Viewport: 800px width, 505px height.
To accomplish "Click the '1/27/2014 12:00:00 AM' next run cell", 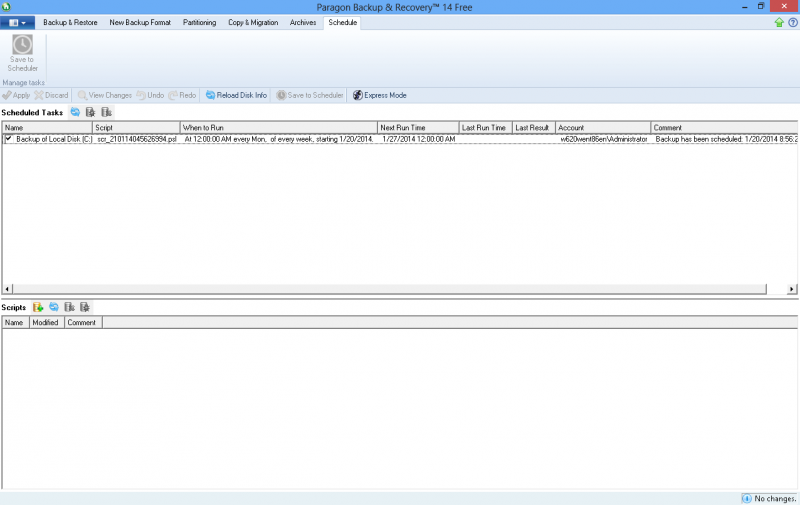I will tap(419, 139).
